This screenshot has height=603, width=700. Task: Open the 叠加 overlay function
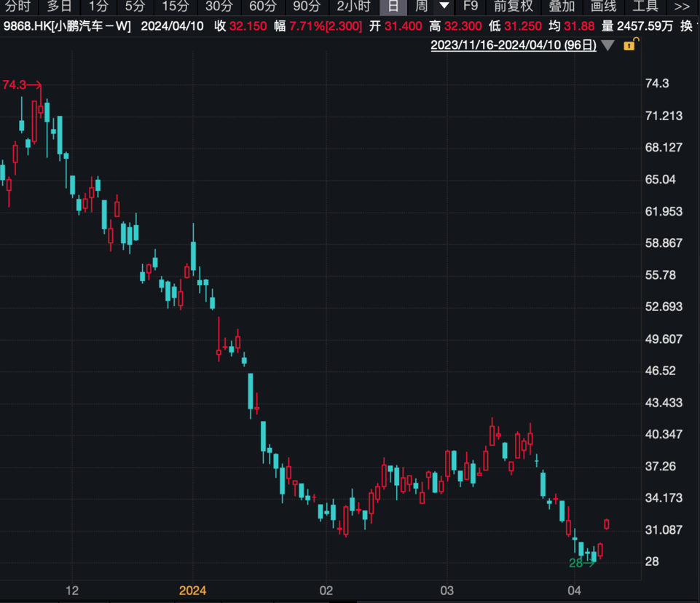(562, 7)
